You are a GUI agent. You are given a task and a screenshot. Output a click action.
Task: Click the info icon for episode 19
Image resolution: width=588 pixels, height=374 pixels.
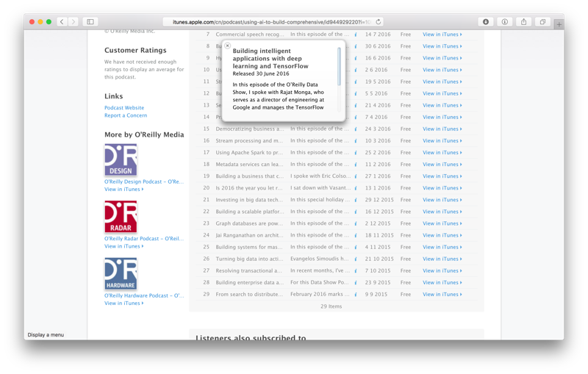point(356,176)
